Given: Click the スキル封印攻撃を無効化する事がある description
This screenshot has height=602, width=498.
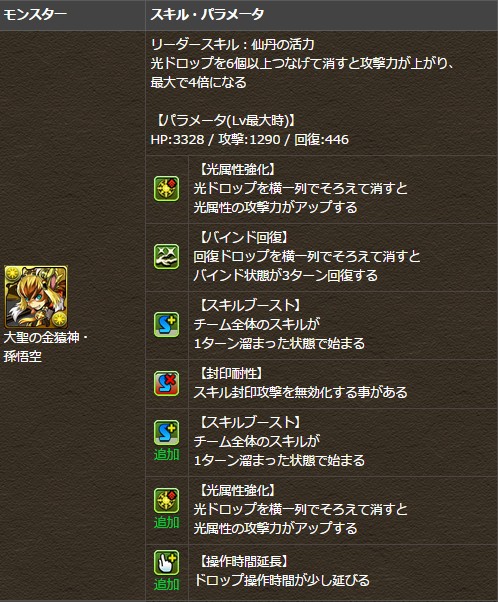Looking at the screenshot, I should (300, 392).
